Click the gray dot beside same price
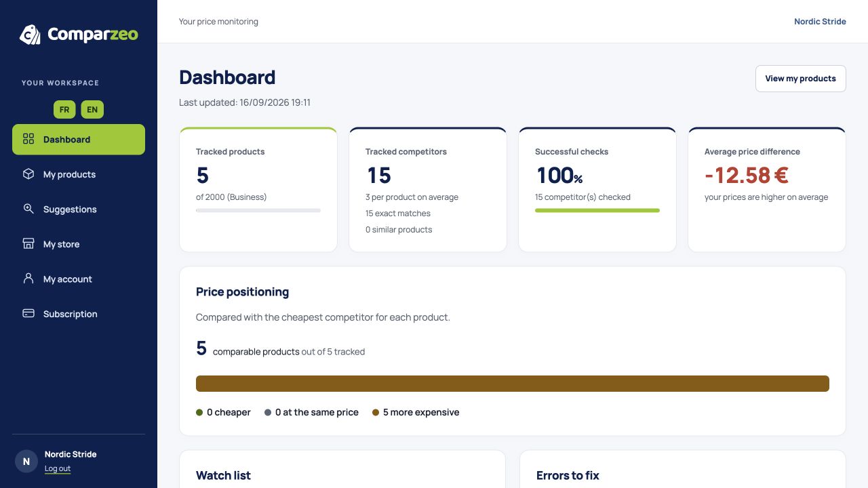The image size is (868, 488). (268, 412)
